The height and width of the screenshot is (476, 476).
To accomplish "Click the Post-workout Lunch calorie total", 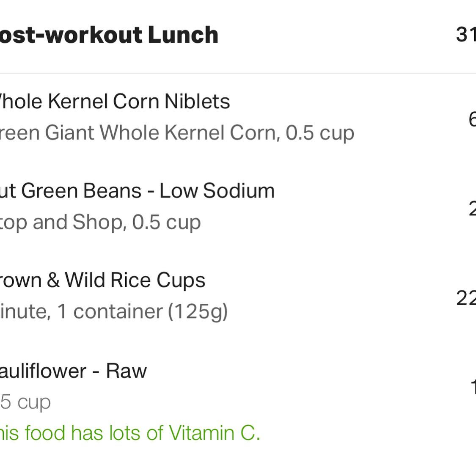I will (466, 35).
